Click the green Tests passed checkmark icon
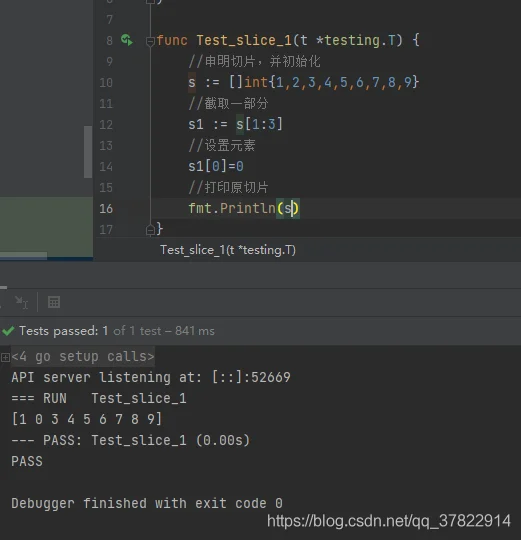Viewport: 521px width, 540px height. click(x=8, y=331)
